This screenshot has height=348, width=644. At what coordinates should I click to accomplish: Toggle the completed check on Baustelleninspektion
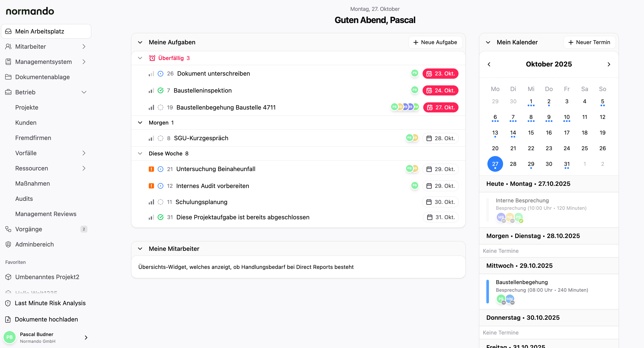[x=161, y=90]
